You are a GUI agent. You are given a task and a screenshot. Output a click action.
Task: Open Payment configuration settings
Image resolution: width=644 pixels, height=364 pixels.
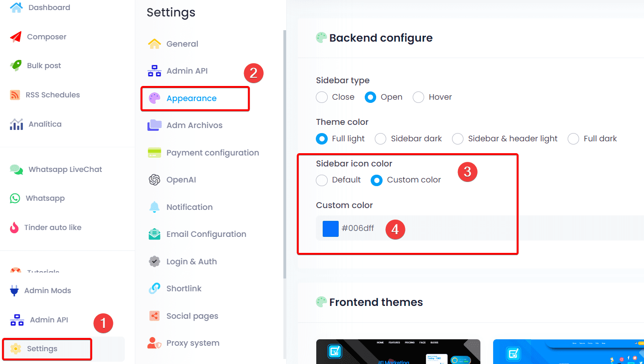tap(213, 153)
